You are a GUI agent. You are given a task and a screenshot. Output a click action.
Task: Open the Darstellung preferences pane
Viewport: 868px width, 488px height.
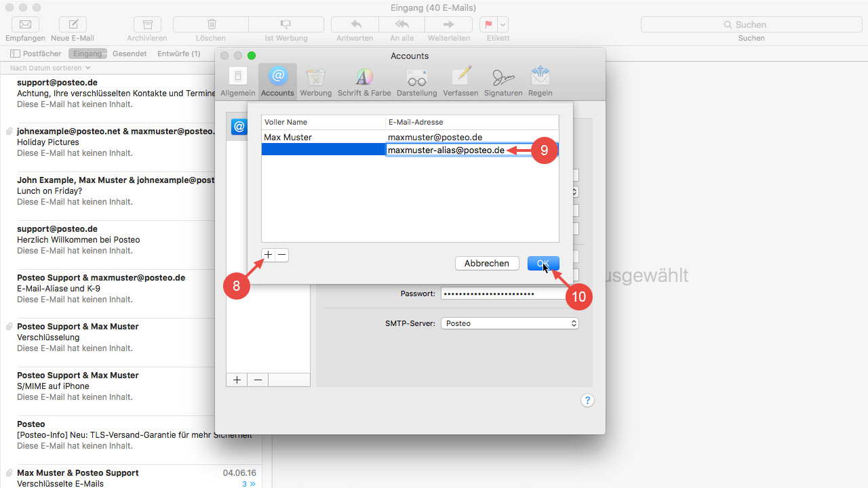416,81
